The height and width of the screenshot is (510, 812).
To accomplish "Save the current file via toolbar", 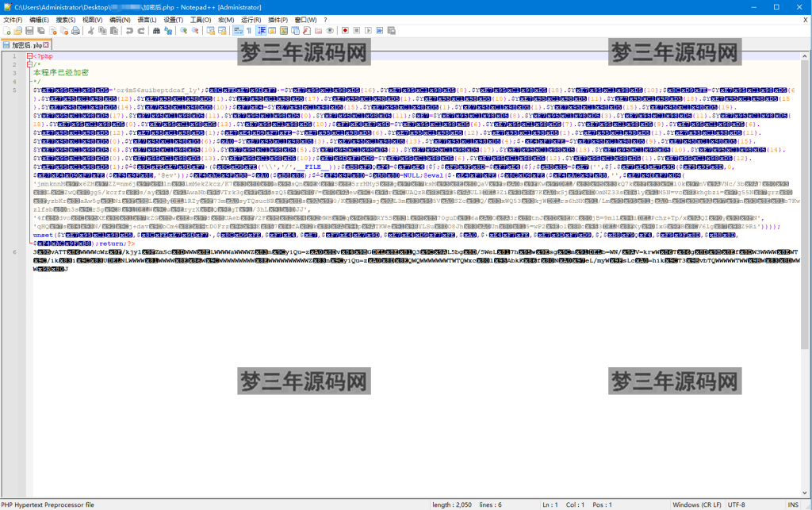I will click(29, 31).
